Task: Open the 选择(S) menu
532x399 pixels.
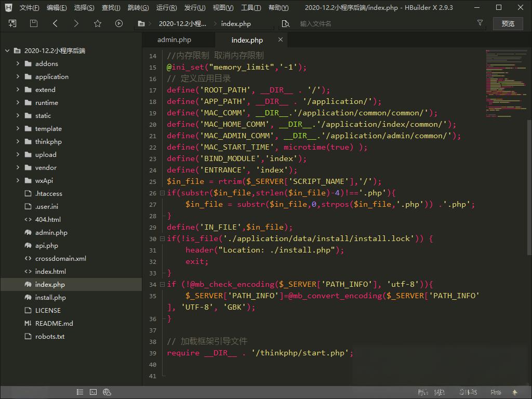Action: tap(84, 7)
